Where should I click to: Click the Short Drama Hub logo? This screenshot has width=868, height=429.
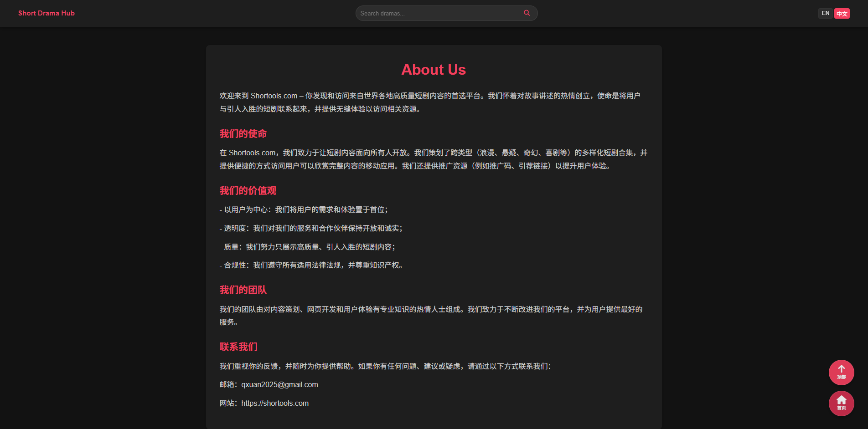click(x=46, y=13)
